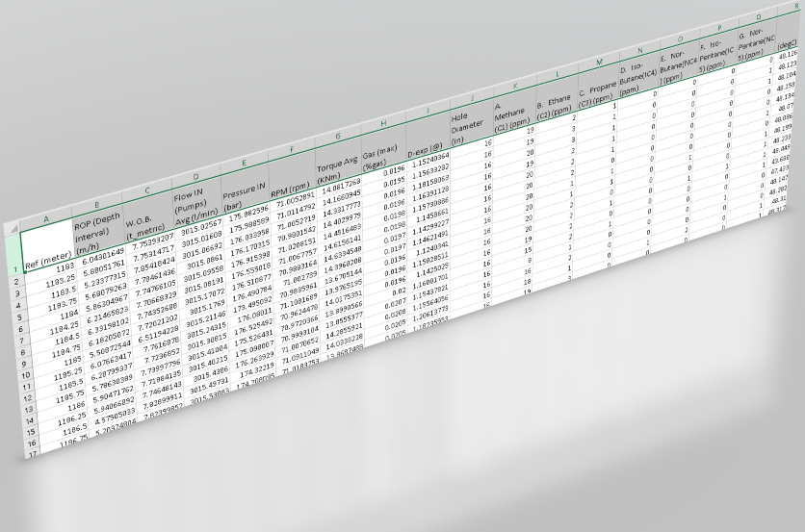Select column G header
This screenshot has height=532, width=805.
(x=338, y=137)
